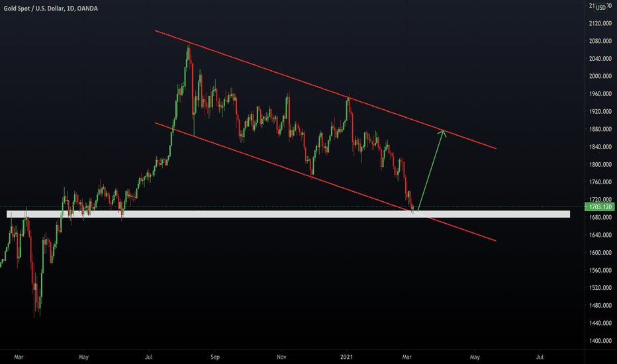Click the 1880.000 price axis label
The height and width of the screenshot is (364, 617).
pyautogui.click(x=600, y=129)
